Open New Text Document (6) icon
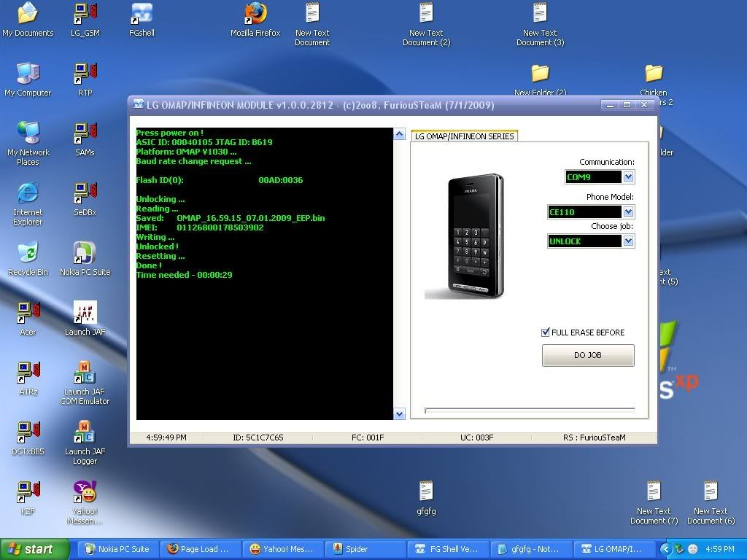Image resolution: width=747 pixels, height=560 pixels. (711, 503)
